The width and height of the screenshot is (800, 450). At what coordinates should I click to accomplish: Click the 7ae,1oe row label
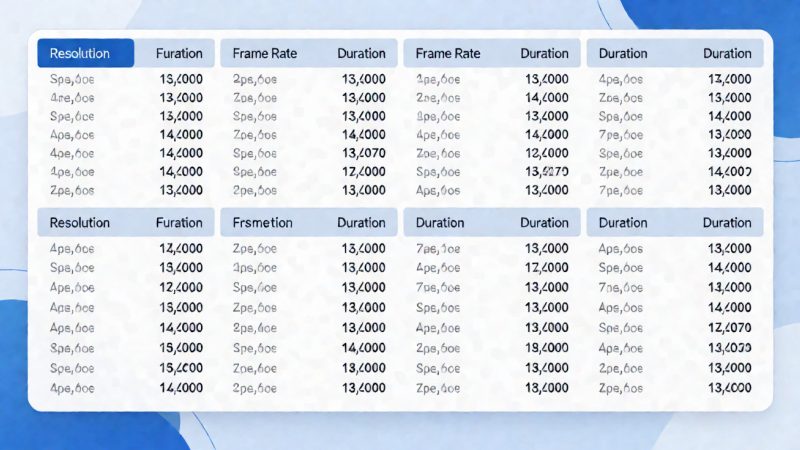pyautogui.click(x=438, y=249)
